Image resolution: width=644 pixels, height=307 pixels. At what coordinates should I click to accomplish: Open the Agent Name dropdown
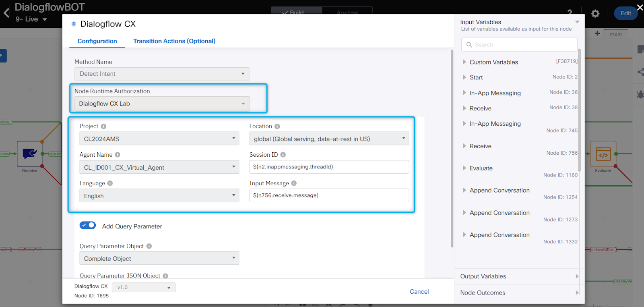pyautogui.click(x=159, y=167)
